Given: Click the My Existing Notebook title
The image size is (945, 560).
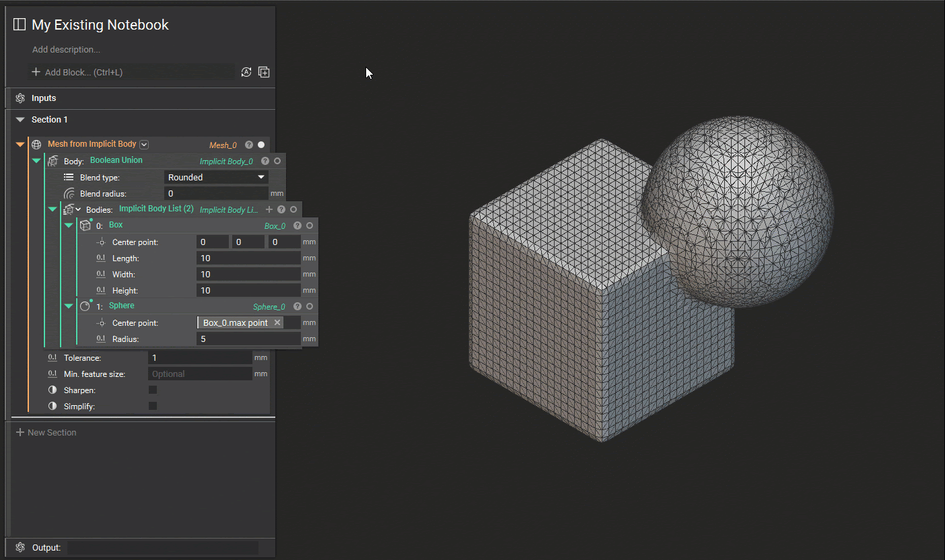Looking at the screenshot, I should pos(100,25).
